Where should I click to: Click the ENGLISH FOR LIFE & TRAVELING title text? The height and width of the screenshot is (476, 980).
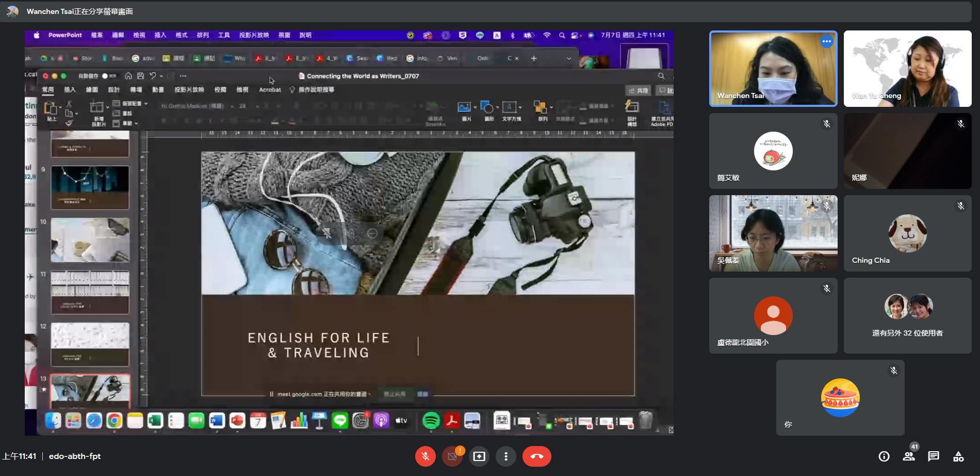pyautogui.click(x=319, y=345)
